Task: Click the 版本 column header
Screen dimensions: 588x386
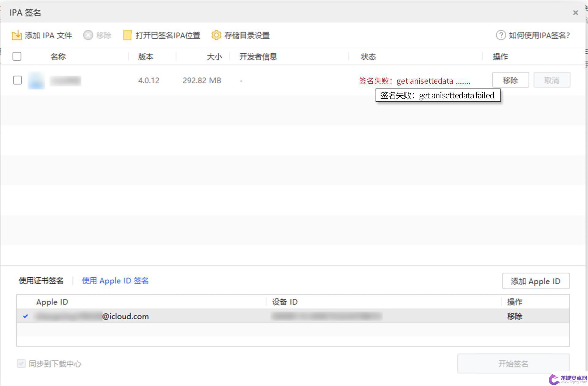Action: click(x=145, y=57)
